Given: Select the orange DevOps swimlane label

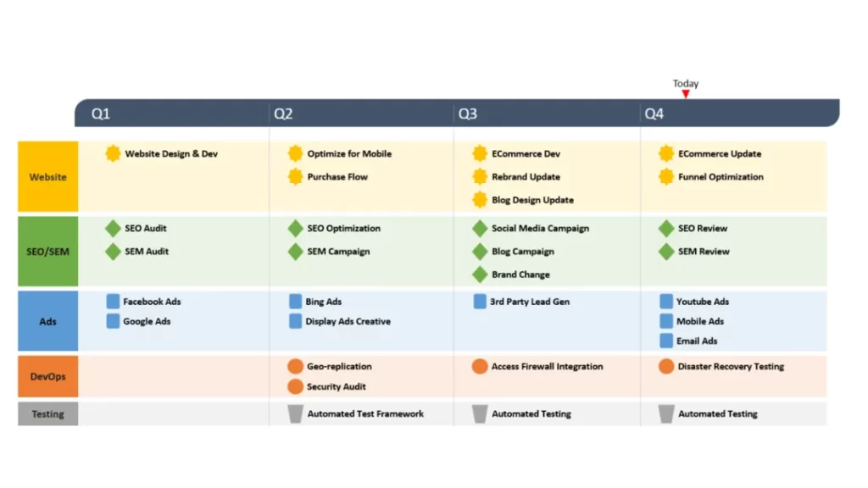Looking at the screenshot, I should pos(47,376).
